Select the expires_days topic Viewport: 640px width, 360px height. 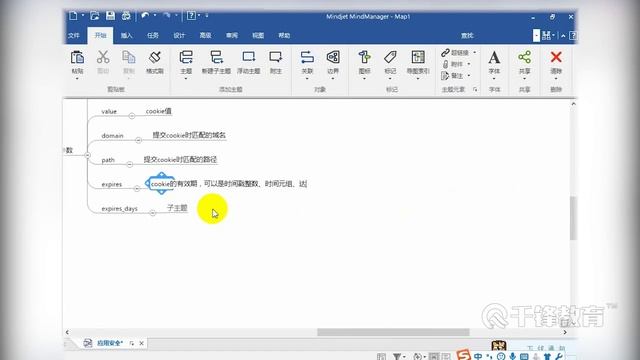coord(120,209)
